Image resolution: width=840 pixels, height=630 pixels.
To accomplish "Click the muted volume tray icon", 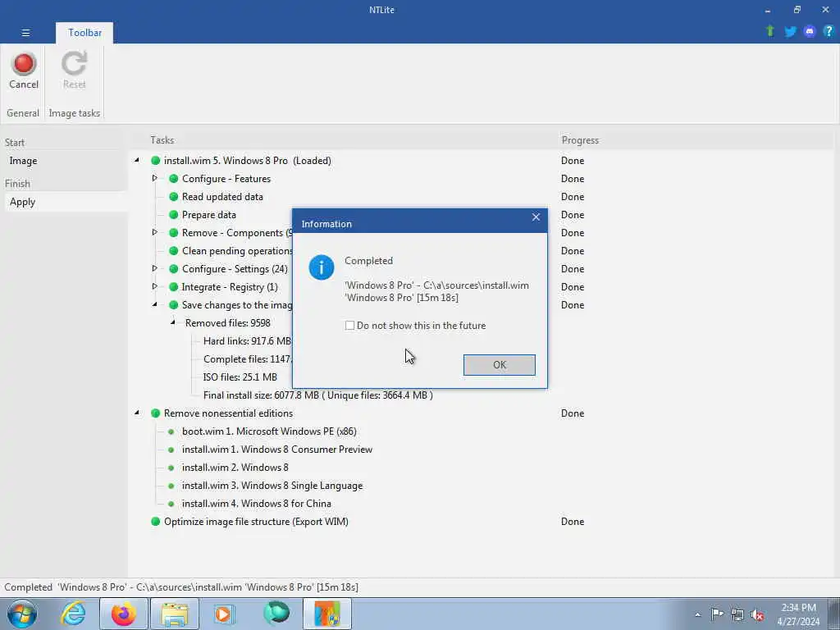I will click(x=757, y=615).
